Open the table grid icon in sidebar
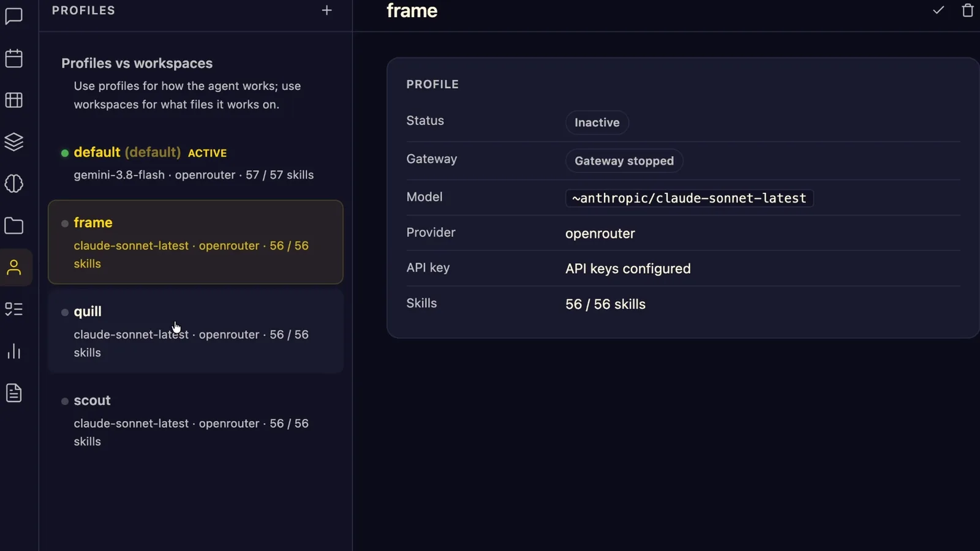The image size is (980, 551). click(14, 100)
